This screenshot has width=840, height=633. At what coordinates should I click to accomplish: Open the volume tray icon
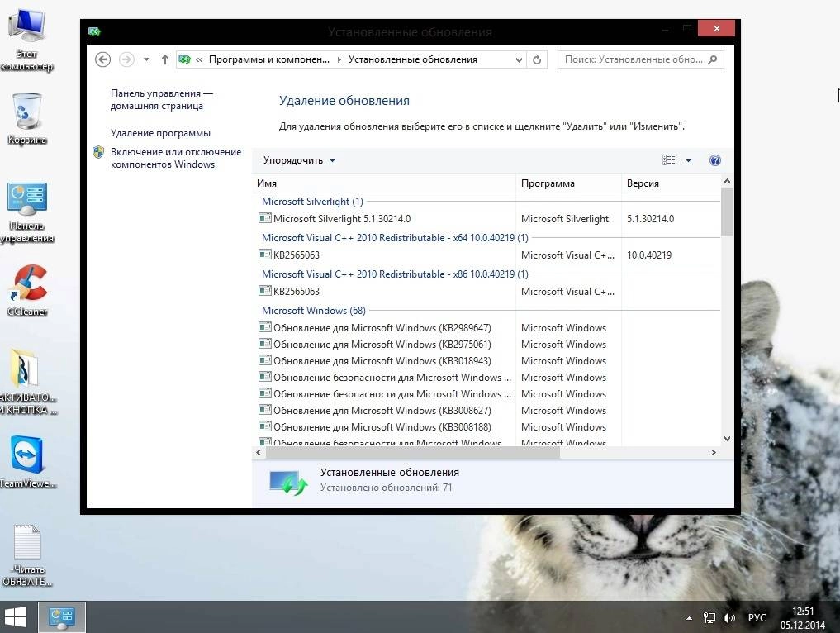728,618
